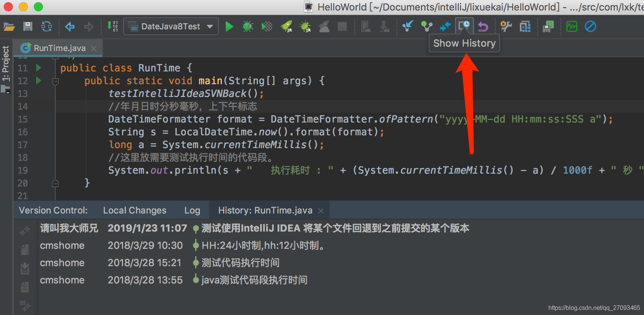Click the Commit branch VCS icon

click(x=427, y=26)
